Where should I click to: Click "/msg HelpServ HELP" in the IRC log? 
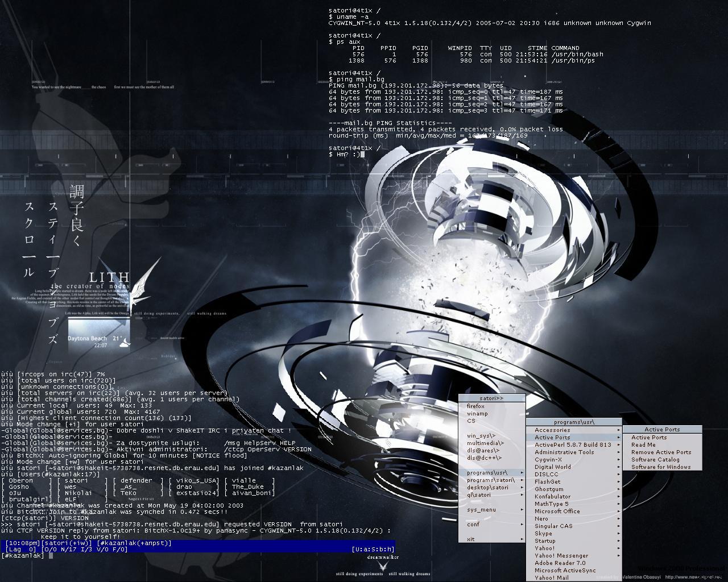(x=260, y=443)
